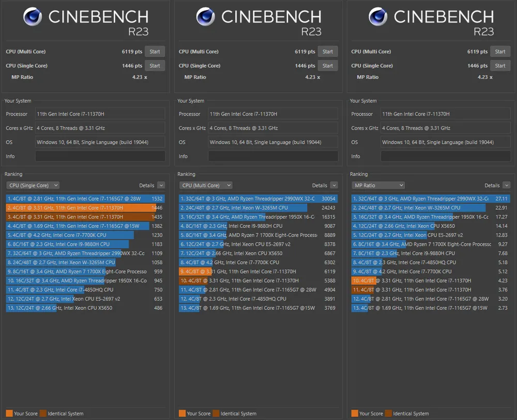Toggle the Details arrow beside the Single Core ranking
The height and width of the screenshot is (420, 517).
coord(161,185)
